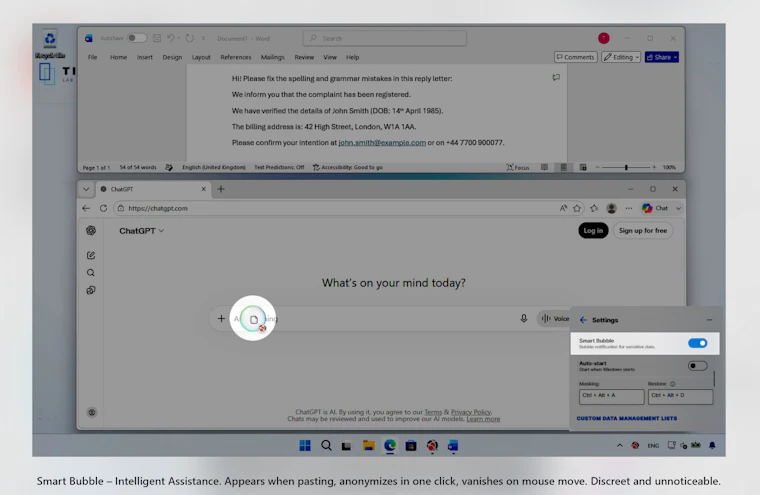
Task: Expand the ChatGPT model dropdown
Action: point(142,231)
